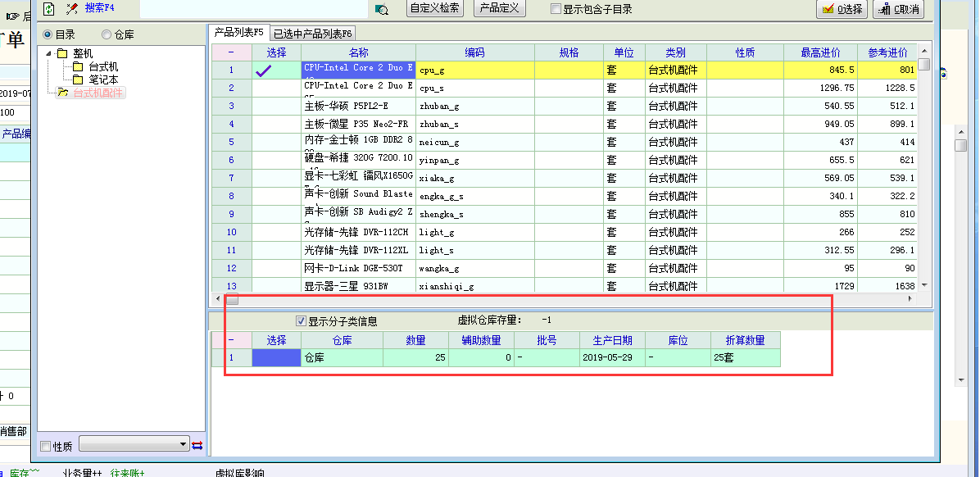The width and height of the screenshot is (980, 477).
Task: Select the 仓库 radio button
Action: pos(107,34)
